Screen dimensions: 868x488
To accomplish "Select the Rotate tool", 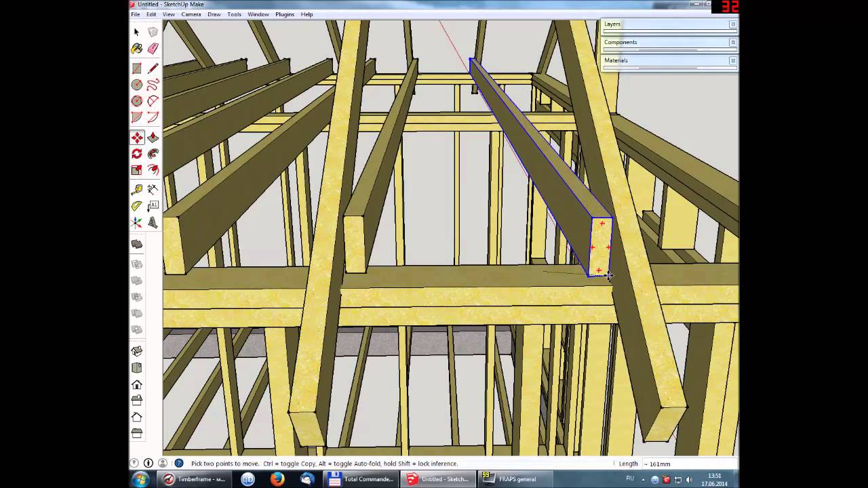I will pyautogui.click(x=136, y=154).
